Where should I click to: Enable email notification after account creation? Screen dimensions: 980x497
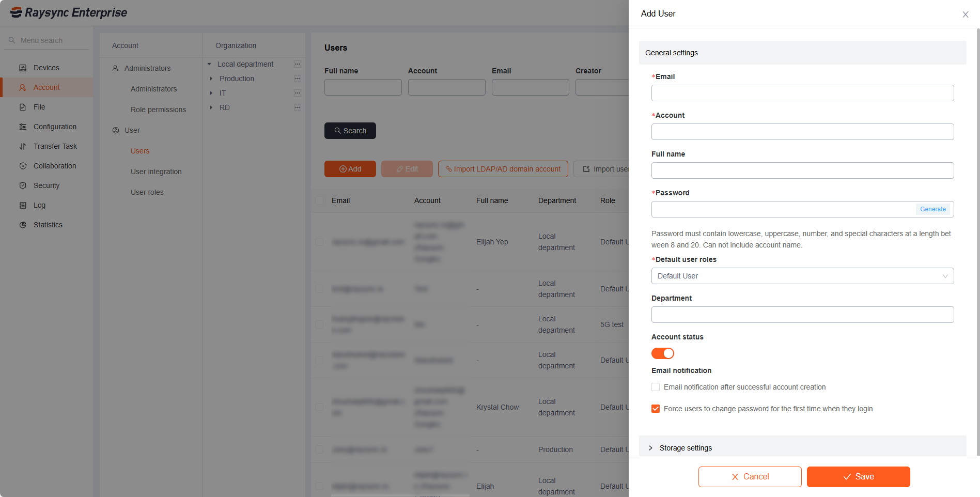coord(656,387)
